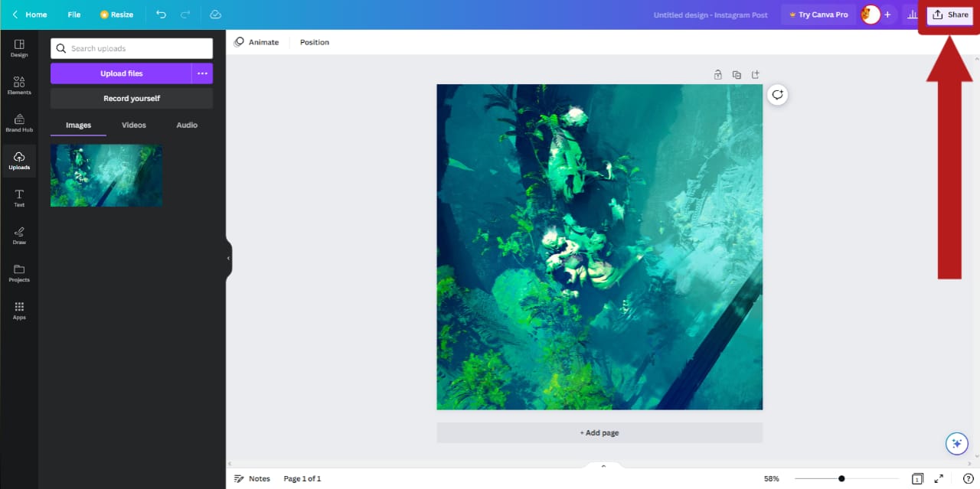The width and height of the screenshot is (980, 489).
Task: Click Try Canva Pro
Action: (x=818, y=15)
